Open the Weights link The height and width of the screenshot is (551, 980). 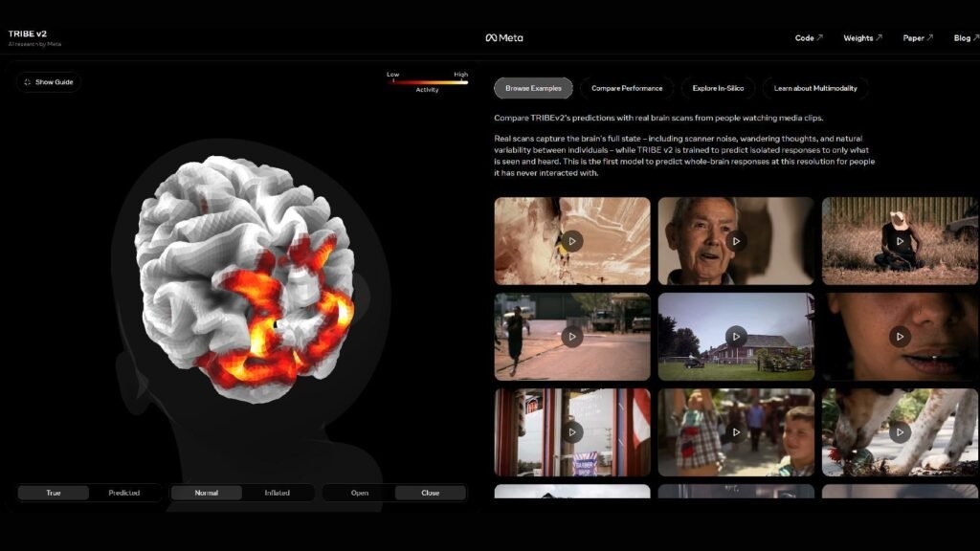[x=859, y=37]
